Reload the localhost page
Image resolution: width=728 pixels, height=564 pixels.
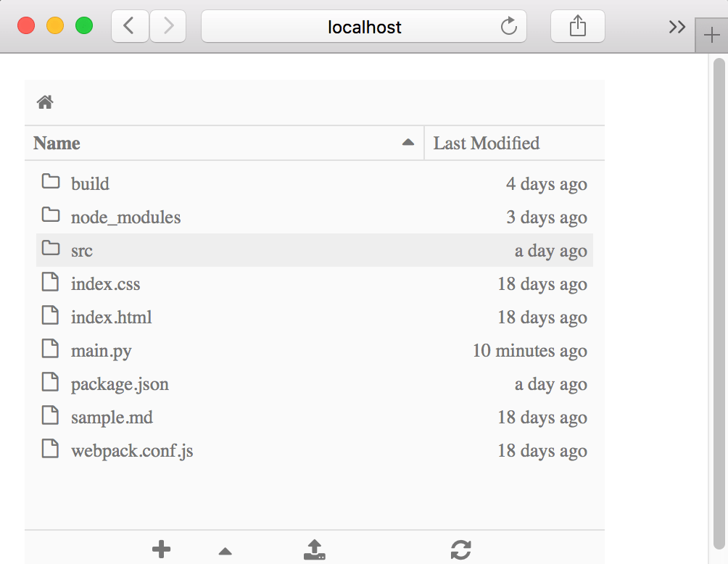click(x=509, y=27)
